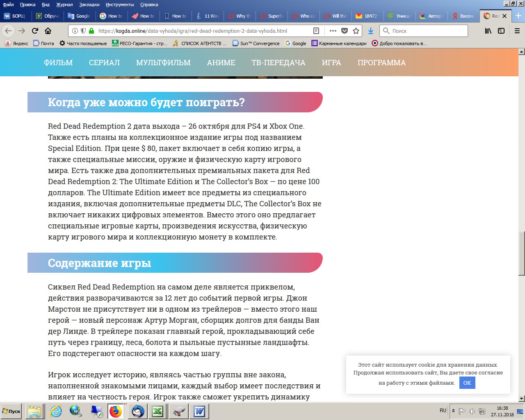Switch to the Уникал tab
Viewport: 525px width, 420px height.
[400, 16]
